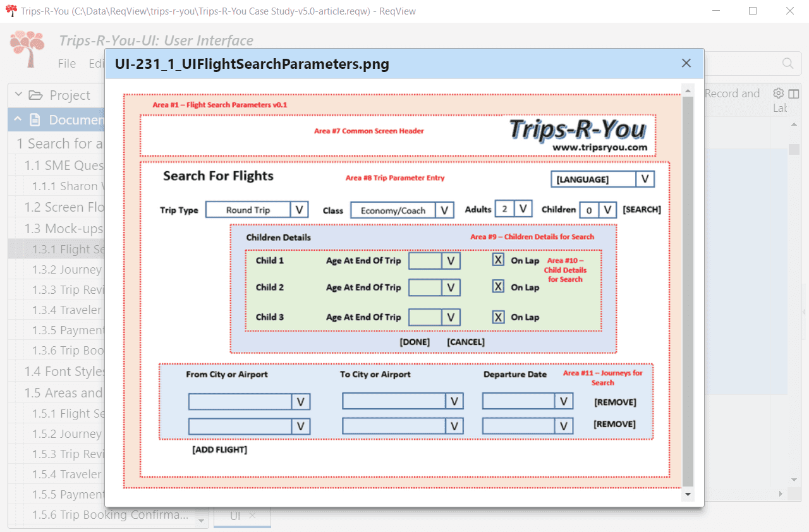
Task: Collapse the Project section chevron
Action: tap(18, 95)
